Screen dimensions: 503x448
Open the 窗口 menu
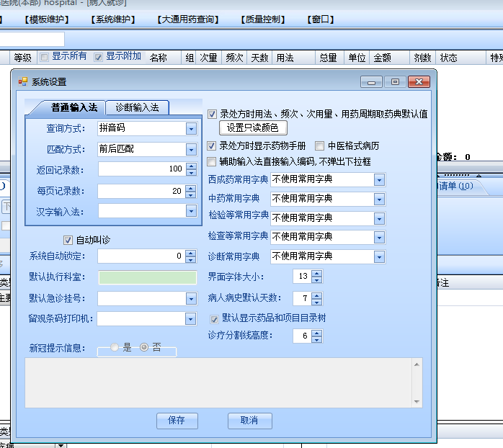(x=321, y=19)
